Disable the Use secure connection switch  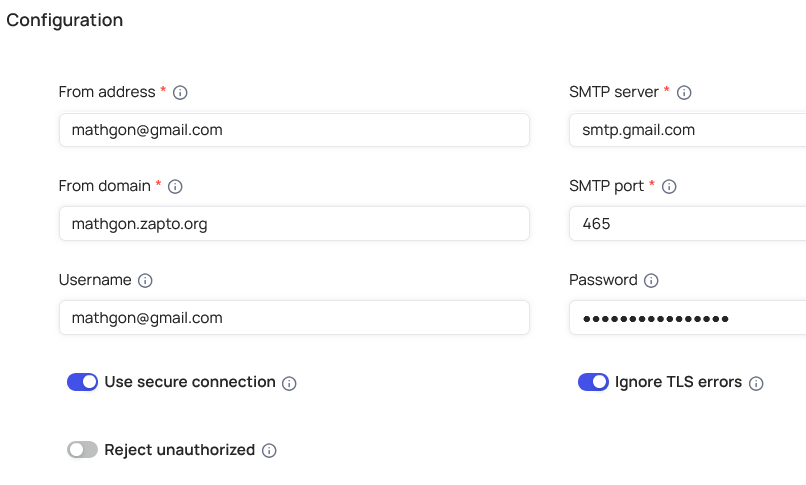click(82, 382)
